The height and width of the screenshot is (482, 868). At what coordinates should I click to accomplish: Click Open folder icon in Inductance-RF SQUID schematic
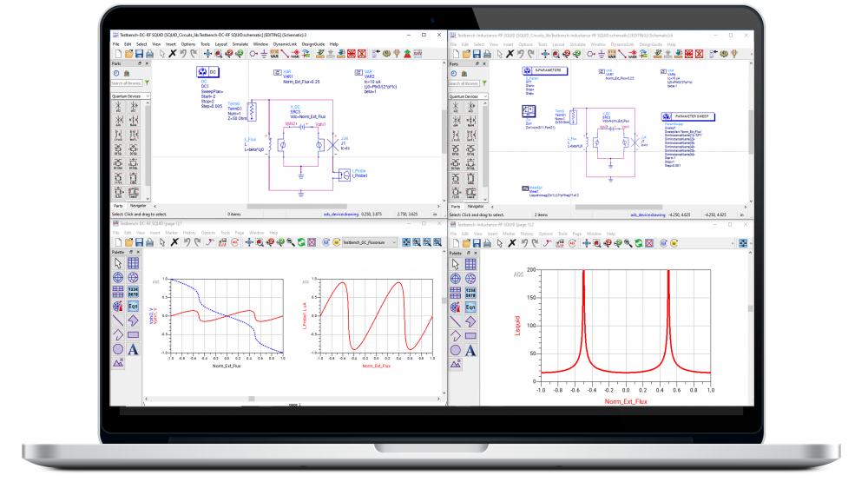(x=466, y=54)
